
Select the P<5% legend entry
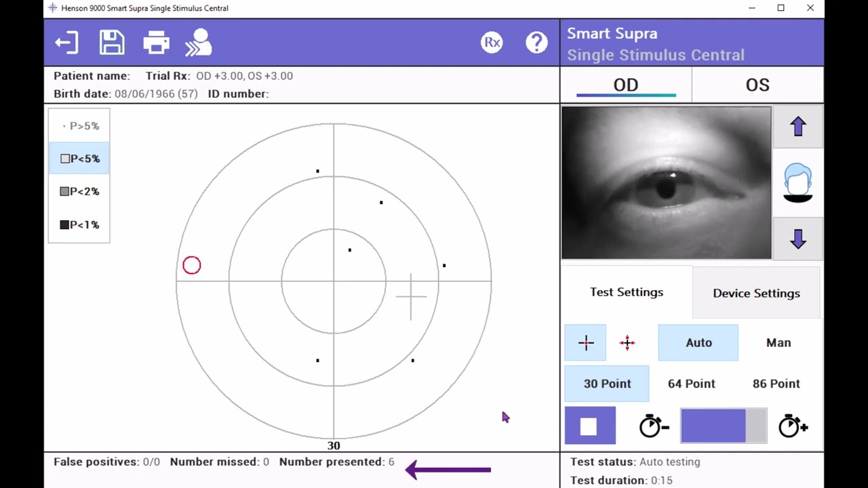[79, 159]
